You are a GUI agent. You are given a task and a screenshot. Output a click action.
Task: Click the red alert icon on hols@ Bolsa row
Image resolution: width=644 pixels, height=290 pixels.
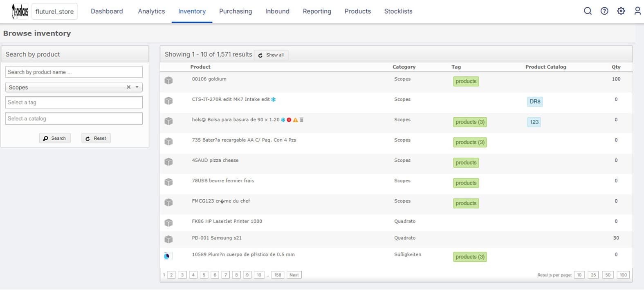click(289, 120)
